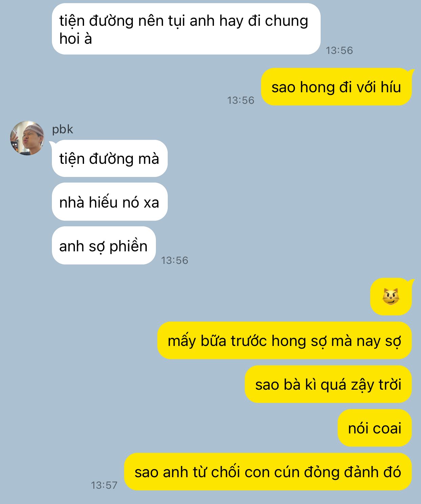Tap the sender name pbk
Viewport: 421px width, 504px height.
[62, 129]
